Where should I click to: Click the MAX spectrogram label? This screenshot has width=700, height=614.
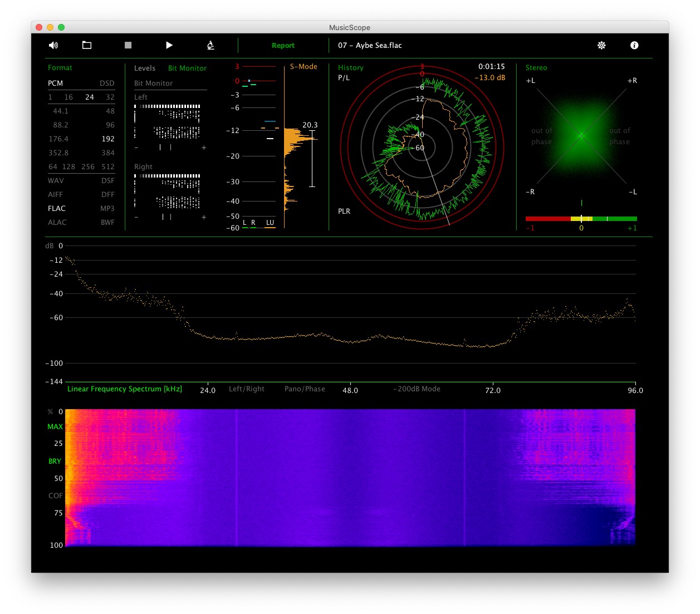pyautogui.click(x=55, y=426)
